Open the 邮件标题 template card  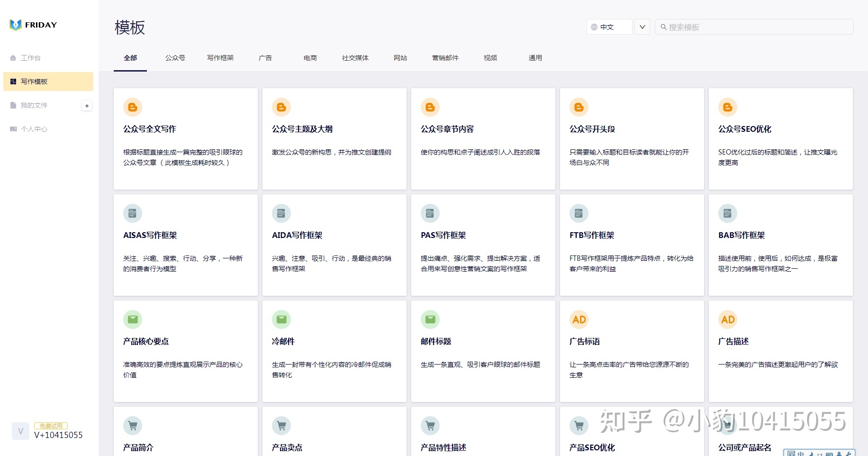[x=483, y=351]
